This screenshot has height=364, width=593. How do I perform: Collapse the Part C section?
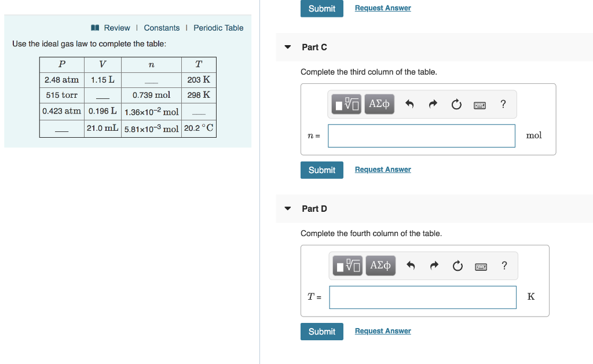[288, 47]
